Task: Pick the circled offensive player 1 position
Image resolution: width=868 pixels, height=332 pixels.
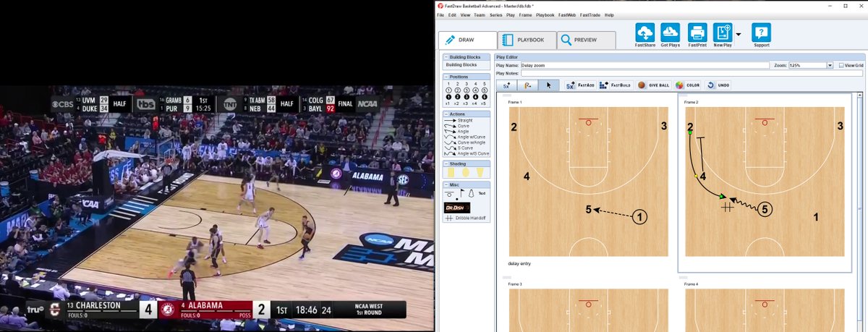Action: tap(448, 90)
